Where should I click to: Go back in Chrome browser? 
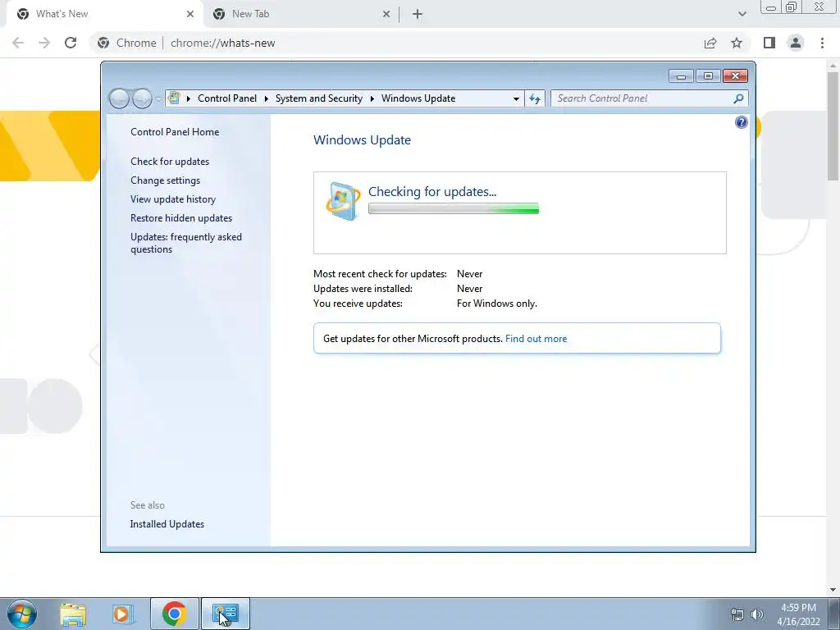click(x=18, y=43)
